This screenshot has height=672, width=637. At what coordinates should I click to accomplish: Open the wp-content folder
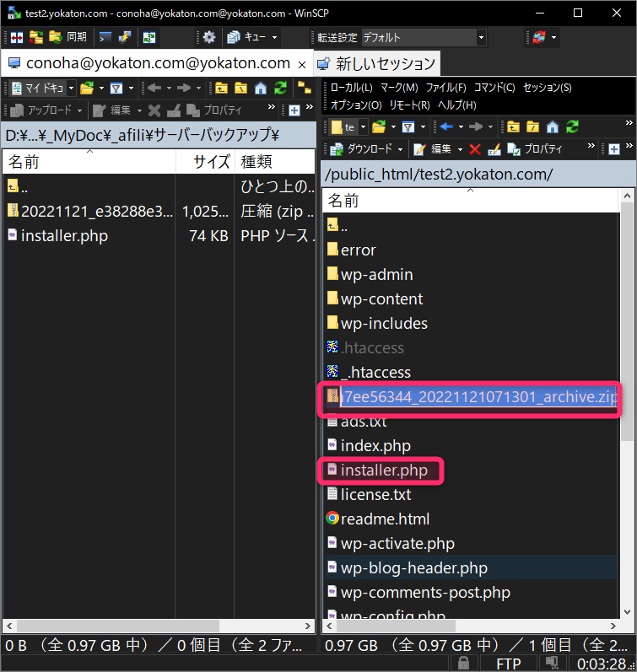[381, 298]
